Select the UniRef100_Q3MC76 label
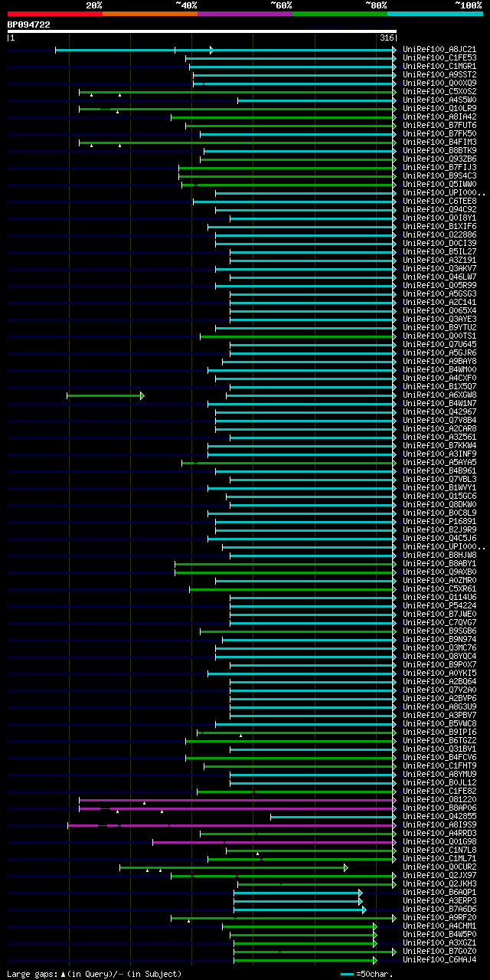This screenshot has height=980, width=490. (x=439, y=648)
